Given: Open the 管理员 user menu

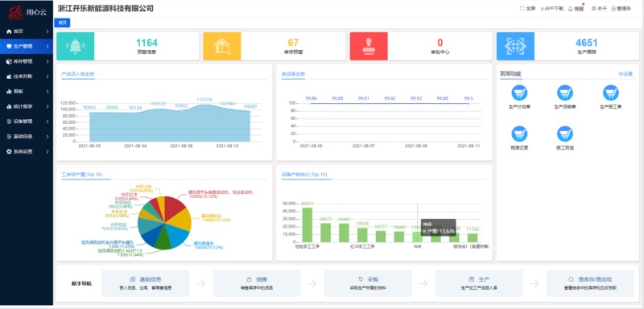Looking at the screenshot, I should [621, 9].
